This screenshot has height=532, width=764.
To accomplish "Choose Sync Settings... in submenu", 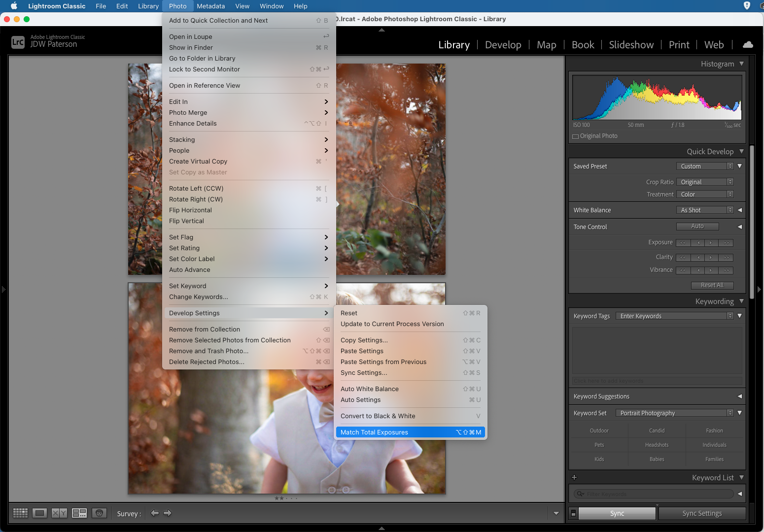I will pos(411,373).
